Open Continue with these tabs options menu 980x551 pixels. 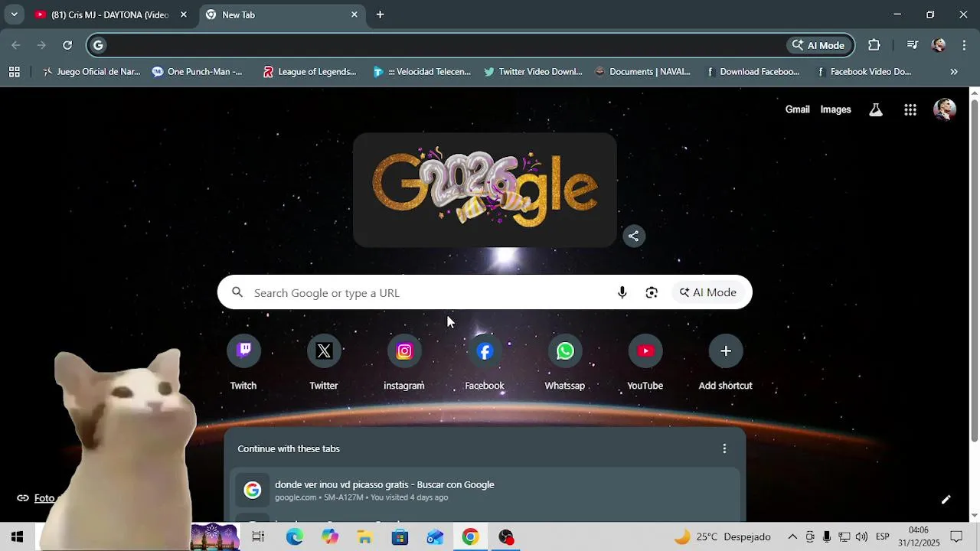pyautogui.click(x=724, y=448)
